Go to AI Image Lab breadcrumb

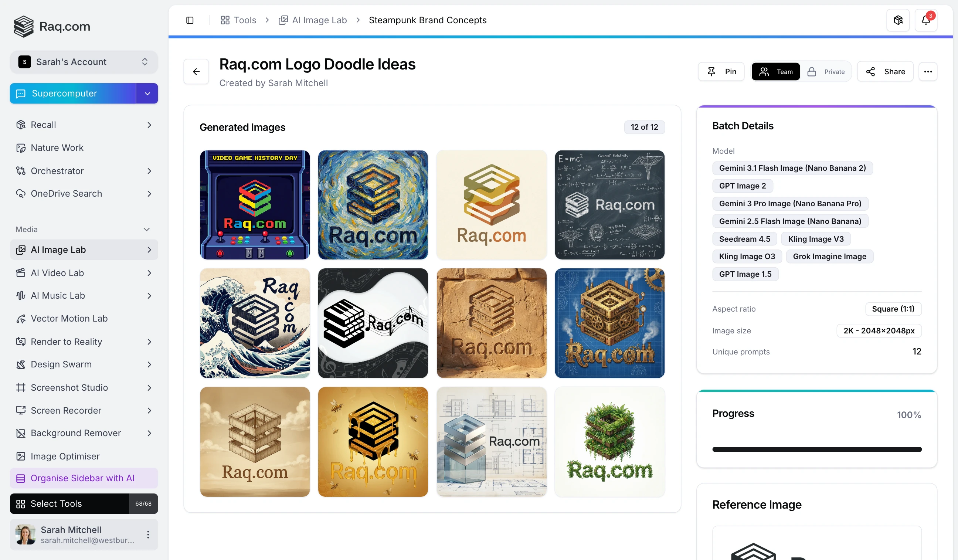[x=312, y=20]
